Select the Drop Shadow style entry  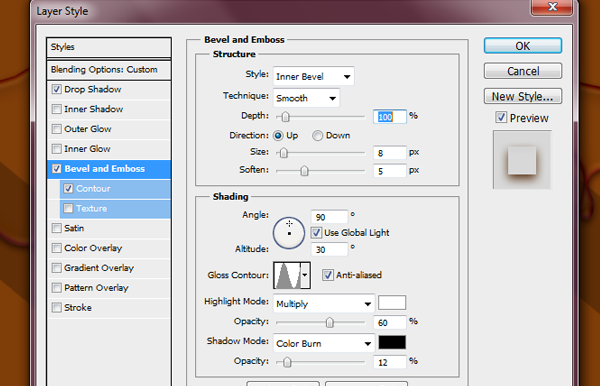click(93, 89)
